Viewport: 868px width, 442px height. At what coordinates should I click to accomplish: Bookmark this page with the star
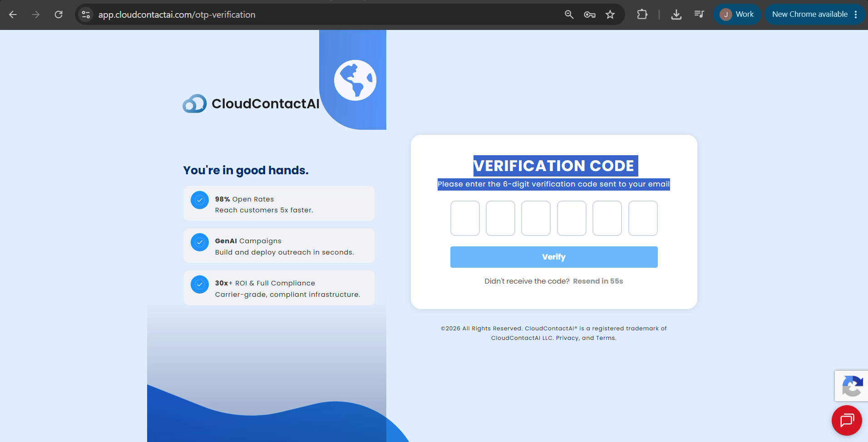(x=610, y=15)
